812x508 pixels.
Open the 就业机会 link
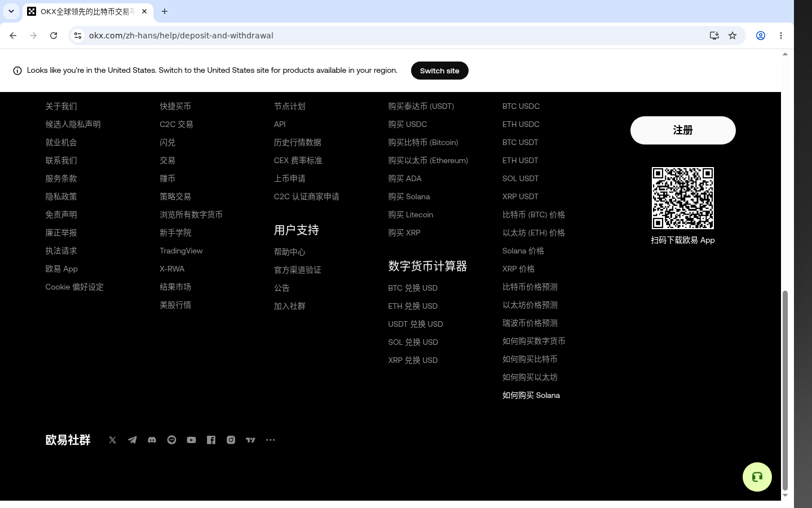(x=61, y=142)
